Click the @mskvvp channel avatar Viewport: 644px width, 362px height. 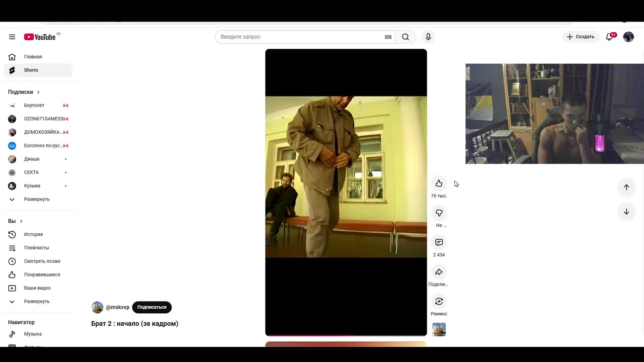[x=97, y=307]
